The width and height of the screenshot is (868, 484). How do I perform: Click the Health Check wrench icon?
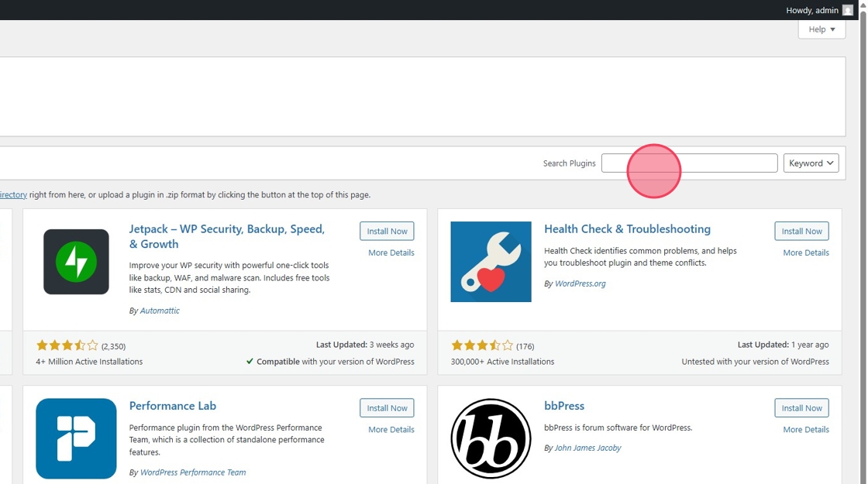[491, 262]
